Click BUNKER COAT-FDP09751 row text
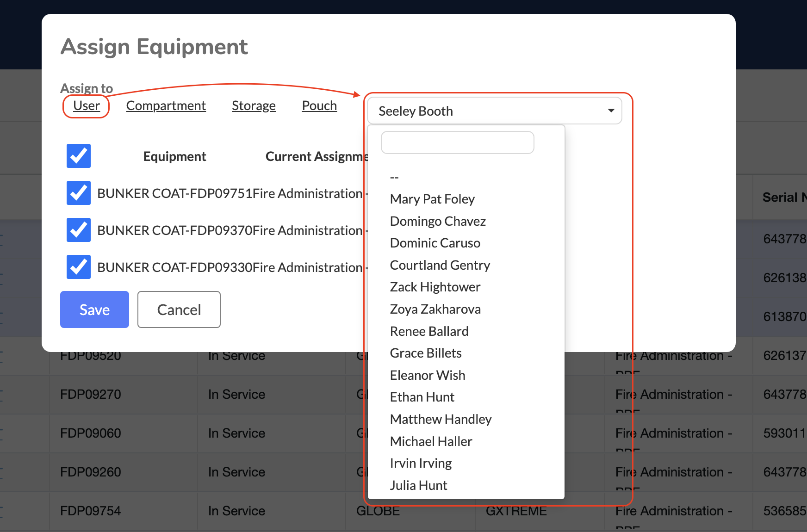This screenshot has height=532, width=807. click(x=174, y=193)
